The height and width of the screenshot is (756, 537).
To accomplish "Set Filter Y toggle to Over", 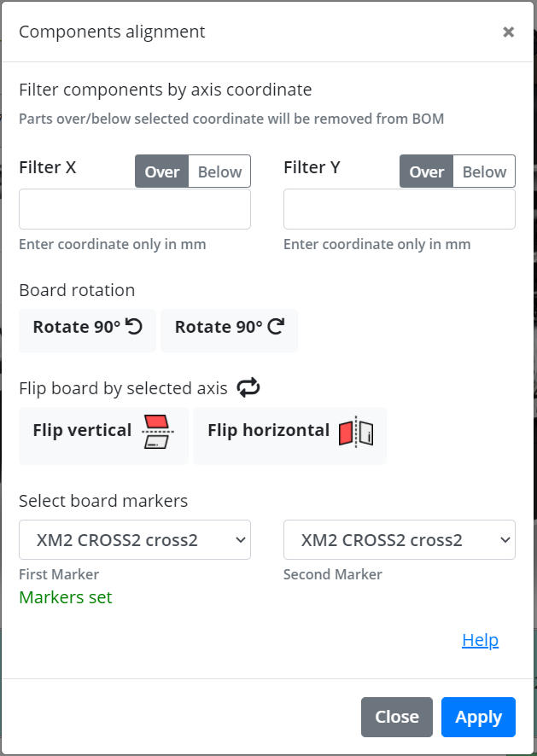I will [x=426, y=172].
